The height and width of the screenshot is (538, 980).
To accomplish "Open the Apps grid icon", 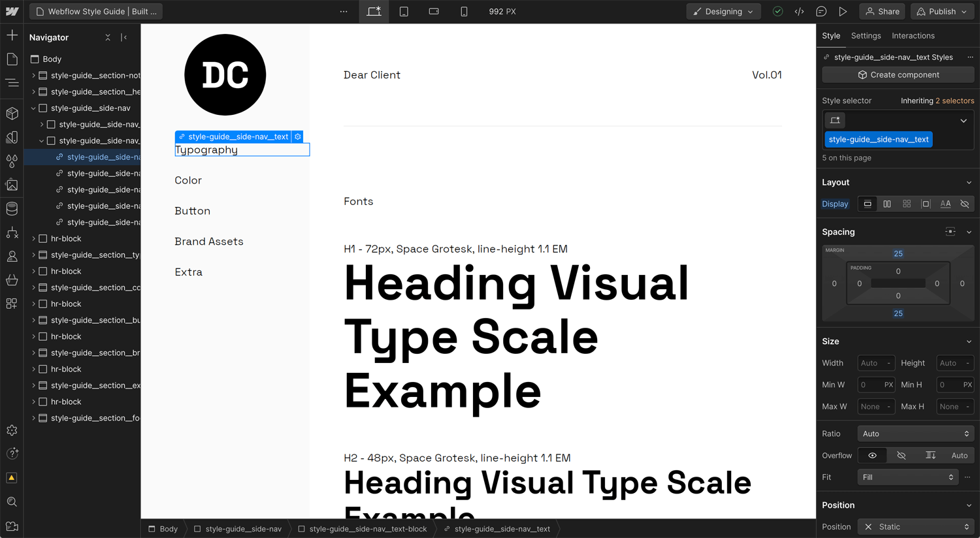I will 12,304.
